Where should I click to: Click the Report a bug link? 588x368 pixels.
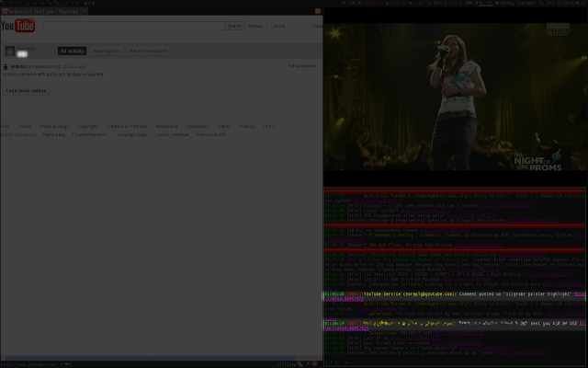point(54,135)
